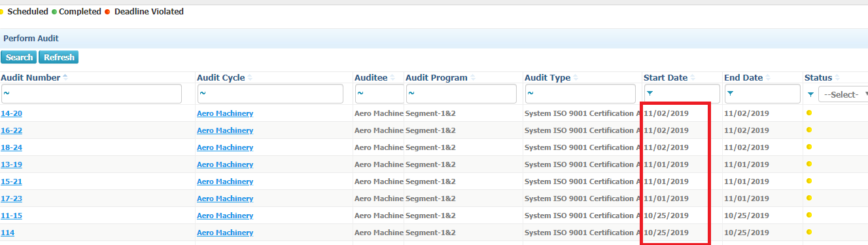Click the Audit Cycle column header
The width and height of the screenshot is (868, 245).
click(x=221, y=78)
